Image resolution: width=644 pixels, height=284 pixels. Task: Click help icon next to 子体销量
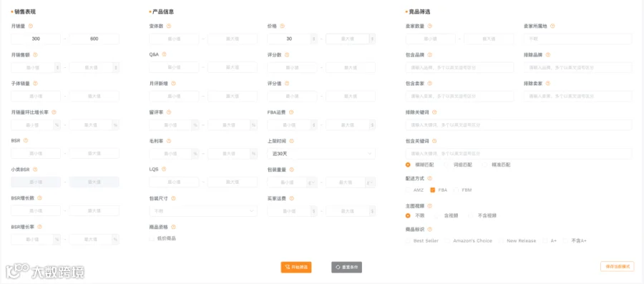click(35, 83)
